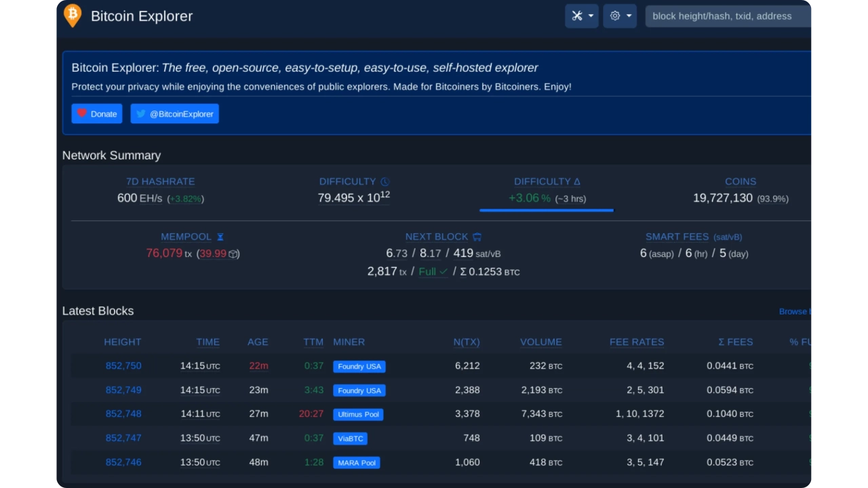Open the Browse blocks link
The height and width of the screenshot is (488, 868).
(x=795, y=311)
